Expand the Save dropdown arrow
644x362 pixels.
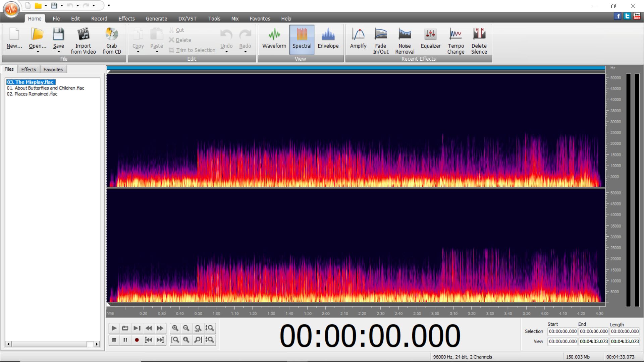(x=59, y=52)
